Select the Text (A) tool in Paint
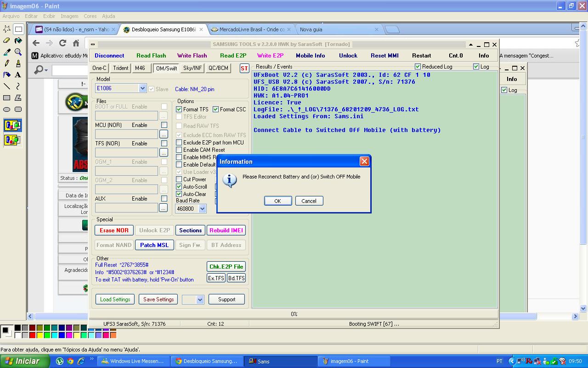Viewport: 588px width, 368px height. pyautogui.click(x=18, y=75)
